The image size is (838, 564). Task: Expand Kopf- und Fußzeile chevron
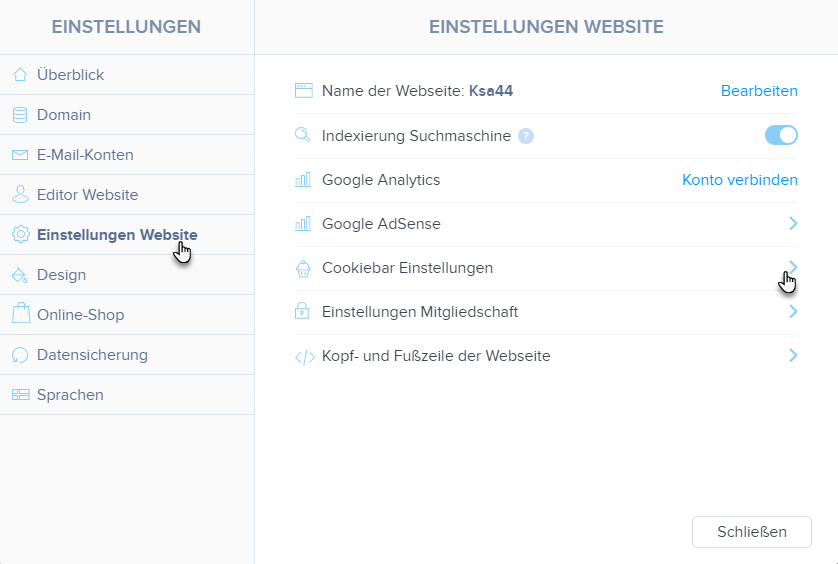coord(792,355)
